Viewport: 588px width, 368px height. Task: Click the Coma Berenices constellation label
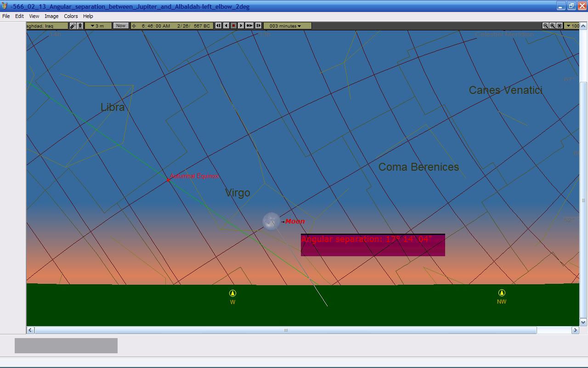[418, 167]
